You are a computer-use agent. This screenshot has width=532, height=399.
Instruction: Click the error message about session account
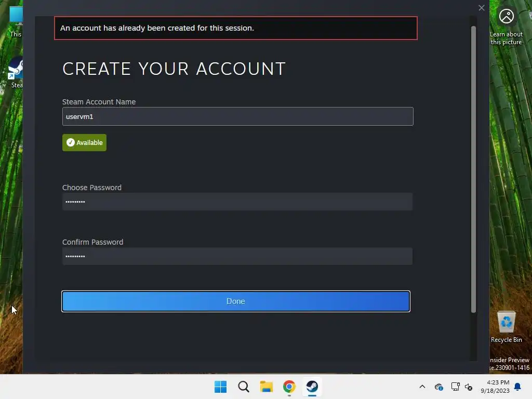236,28
